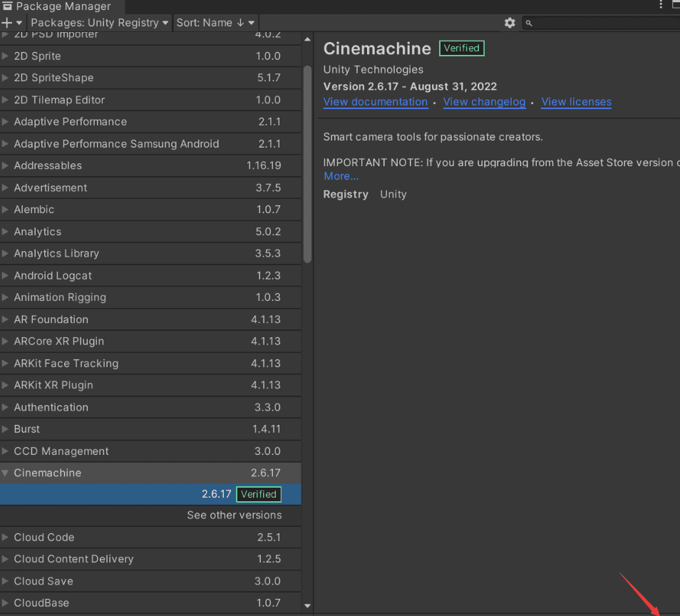Open the Package Manager settings gear
This screenshot has height=616, width=680.
(510, 23)
